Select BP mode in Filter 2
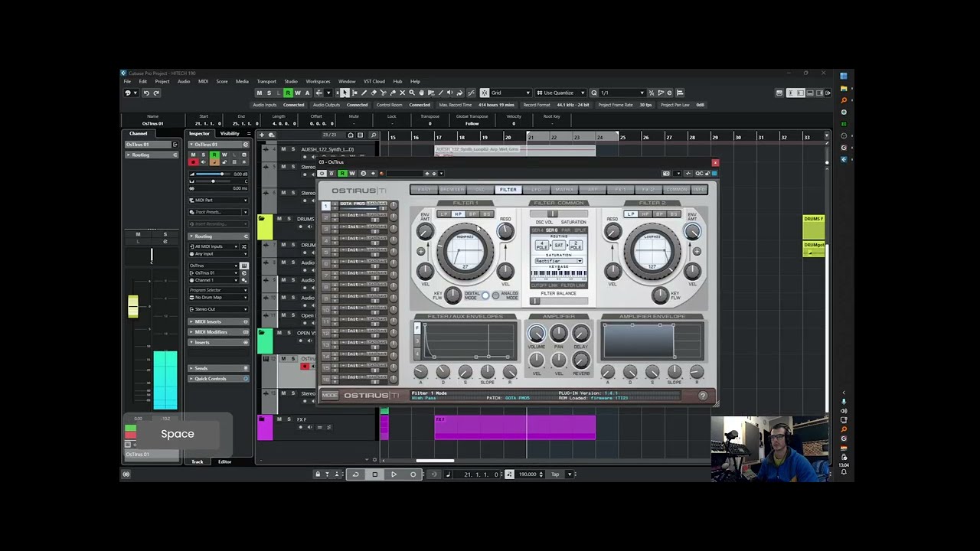 pos(659,214)
